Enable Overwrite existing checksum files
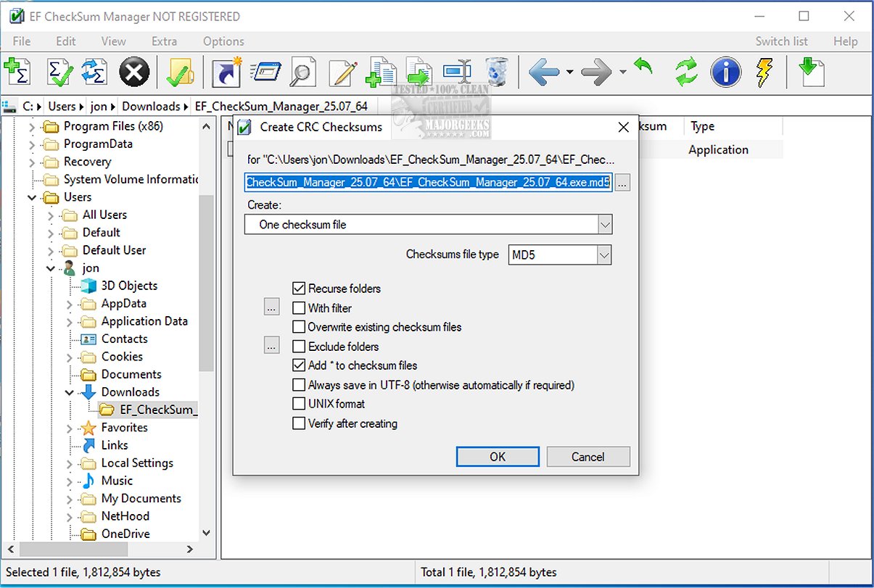This screenshot has height=588, width=874. pyautogui.click(x=299, y=327)
